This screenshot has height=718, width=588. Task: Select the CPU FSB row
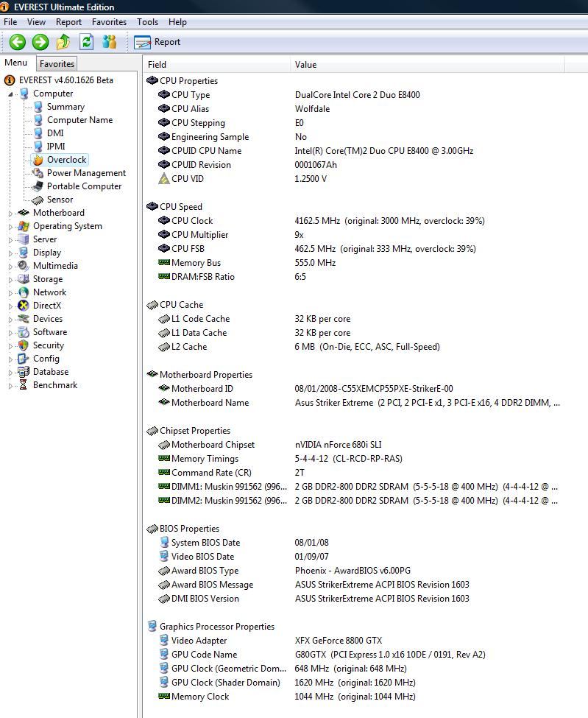pyautogui.click(x=316, y=249)
